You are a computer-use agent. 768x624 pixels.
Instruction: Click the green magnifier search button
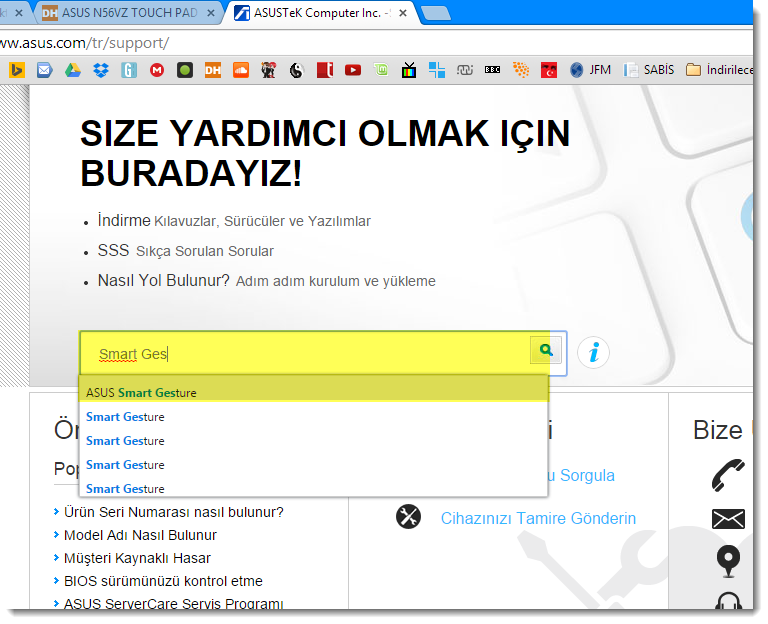tap(546, 350)
